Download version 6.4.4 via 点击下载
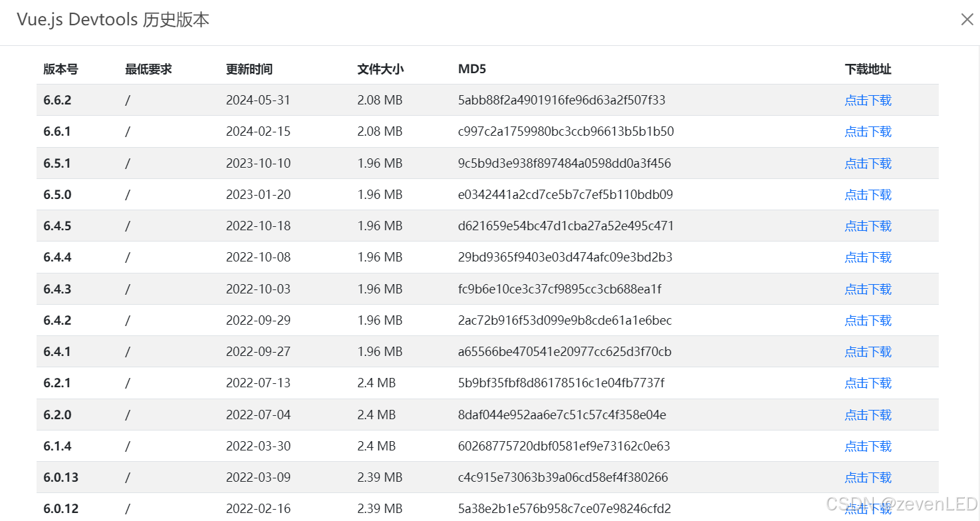The image size is (980, 521). click(868, 258)
